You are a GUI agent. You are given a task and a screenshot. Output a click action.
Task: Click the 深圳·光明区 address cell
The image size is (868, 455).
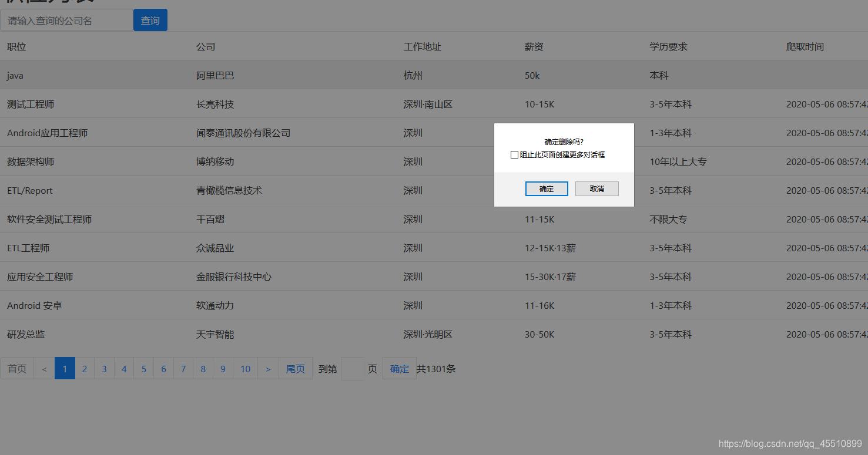tap(428, 334)
